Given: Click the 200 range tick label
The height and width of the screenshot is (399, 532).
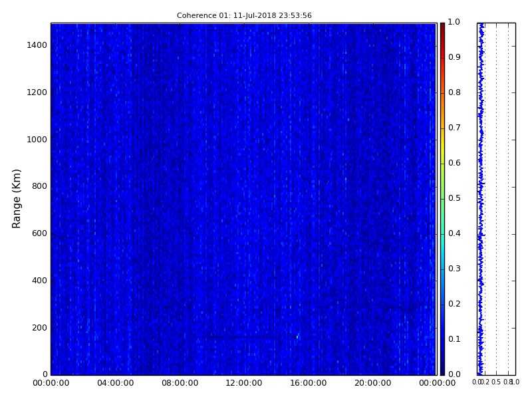Looking at the screenshot, I should coord(39,328).
